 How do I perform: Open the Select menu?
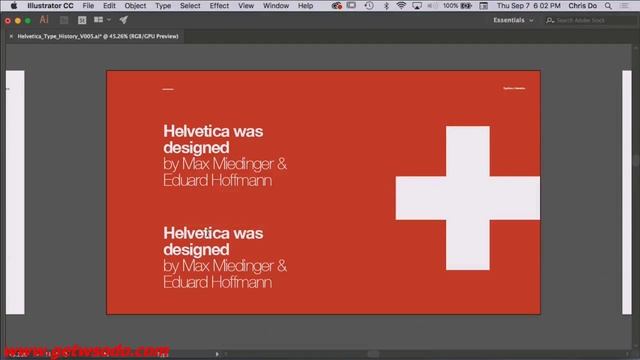[190, 6]
